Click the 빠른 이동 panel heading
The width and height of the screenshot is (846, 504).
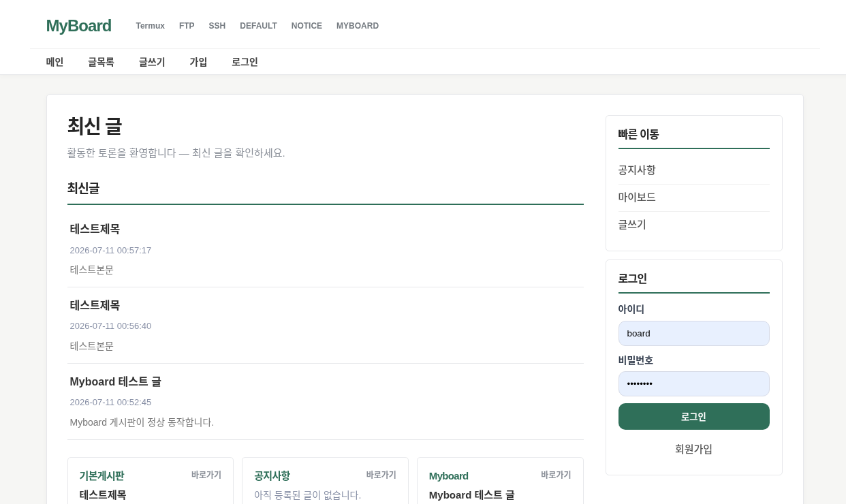(x=639, y=134)
